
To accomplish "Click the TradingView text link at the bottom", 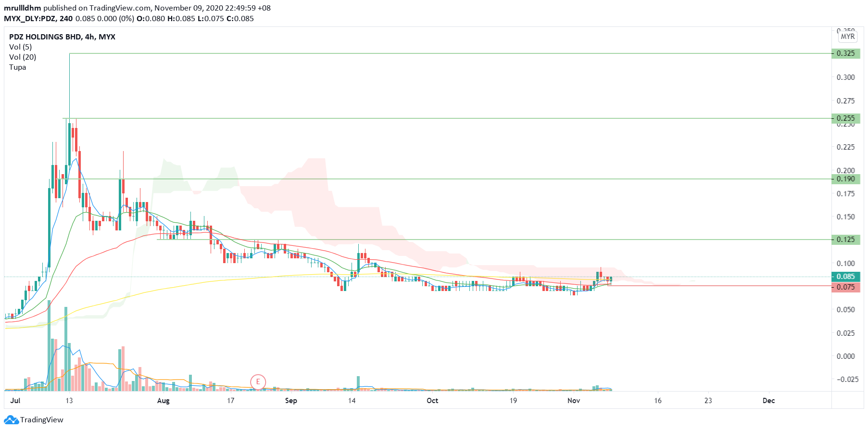I will (42, 420).
